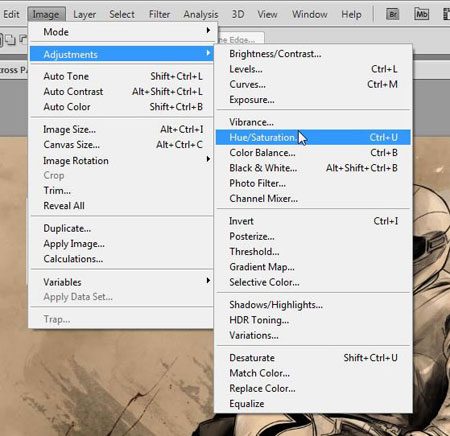The width and height of the screenshot is (450, 436).
Task: Expand the Mode submenu
Action: point(122,32)
